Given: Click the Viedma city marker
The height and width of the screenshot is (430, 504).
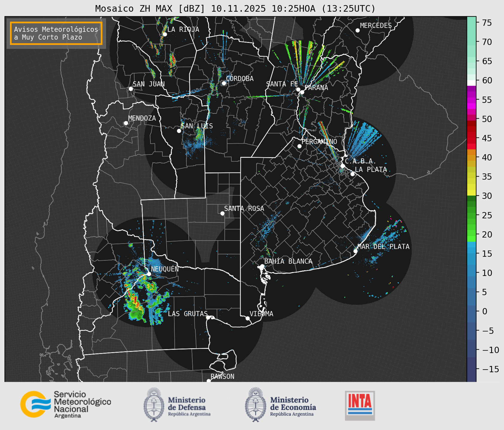Looking at the screenshot, I should click(248, 318).
